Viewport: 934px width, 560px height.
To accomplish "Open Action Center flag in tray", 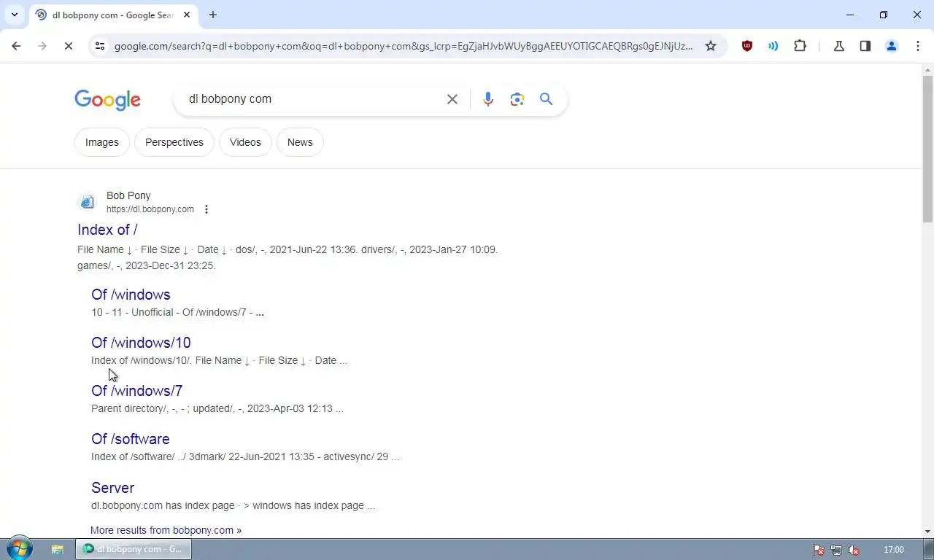I will coord(819,550).
